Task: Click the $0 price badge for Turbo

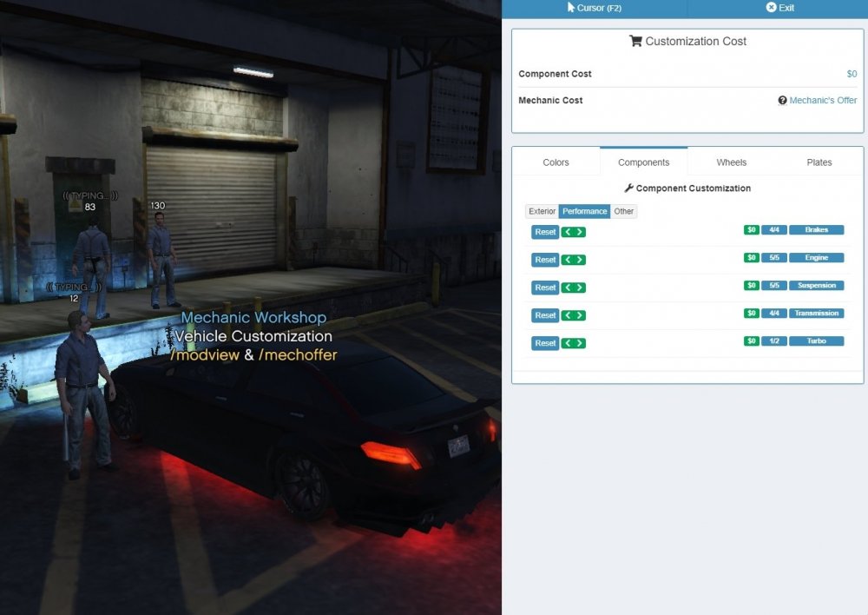Action: pyautogui.click(x=751, y=341)
